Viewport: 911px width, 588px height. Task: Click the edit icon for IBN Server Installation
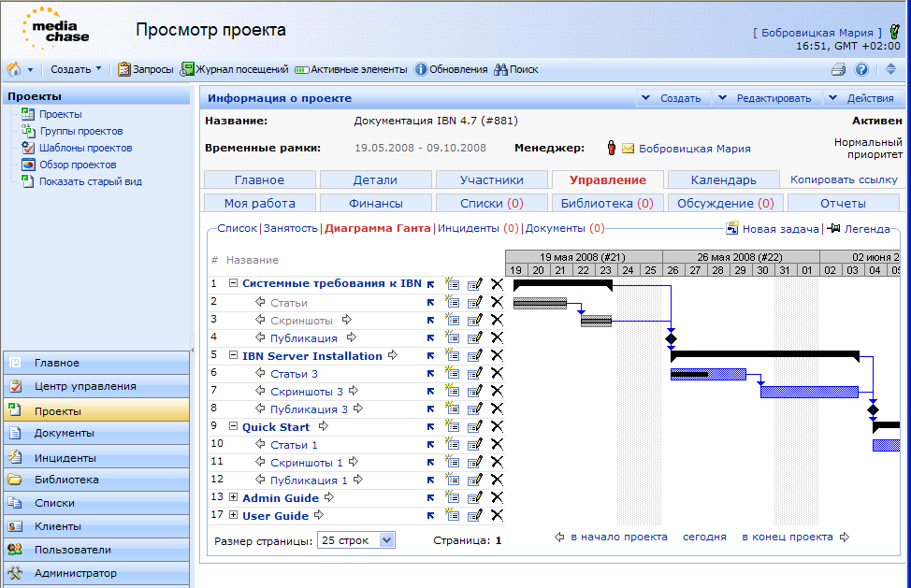point(474,355)
